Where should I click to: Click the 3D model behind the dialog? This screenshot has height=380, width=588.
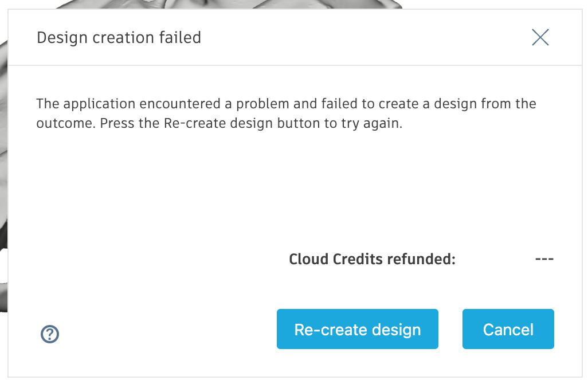pyautogui.click(x=3, y=172)
